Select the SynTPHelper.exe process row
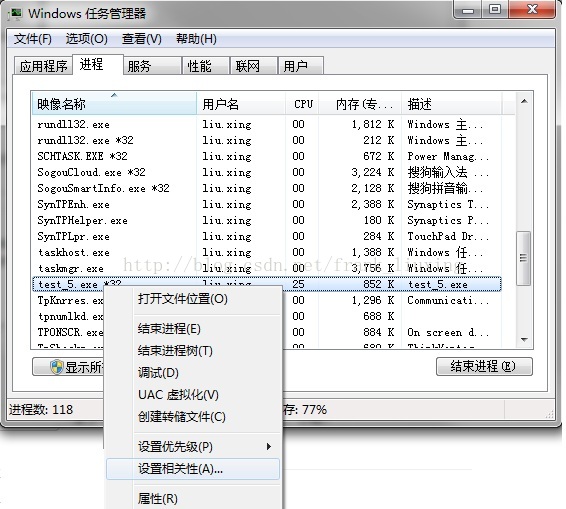Viewport: 566px width, 509px height. [x=266, y=220]
